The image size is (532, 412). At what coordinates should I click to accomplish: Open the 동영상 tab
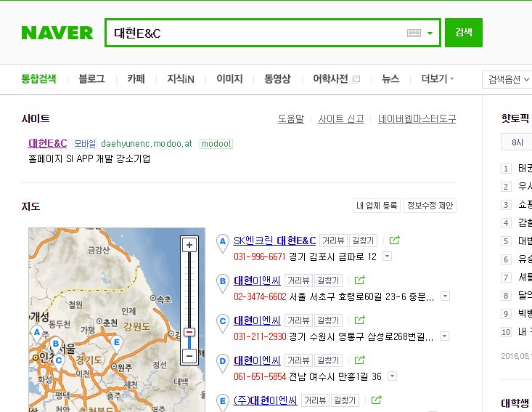point(277,78)
